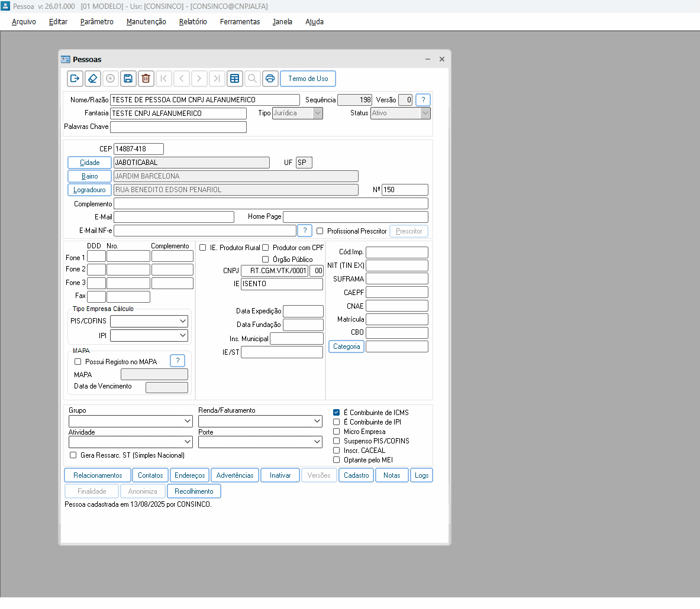Enable Possui Registro no MAPA
The image size is (700, 609).
78,362
